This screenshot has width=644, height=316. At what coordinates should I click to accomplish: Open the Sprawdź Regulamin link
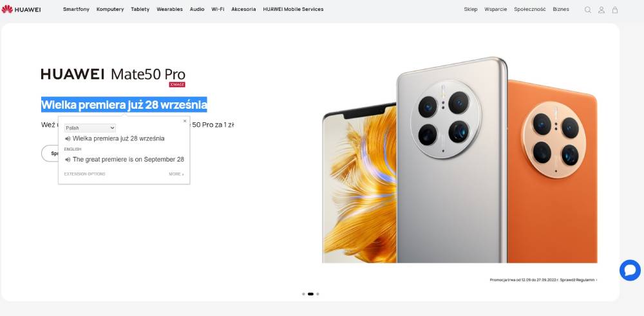click(x=578, y=280)
